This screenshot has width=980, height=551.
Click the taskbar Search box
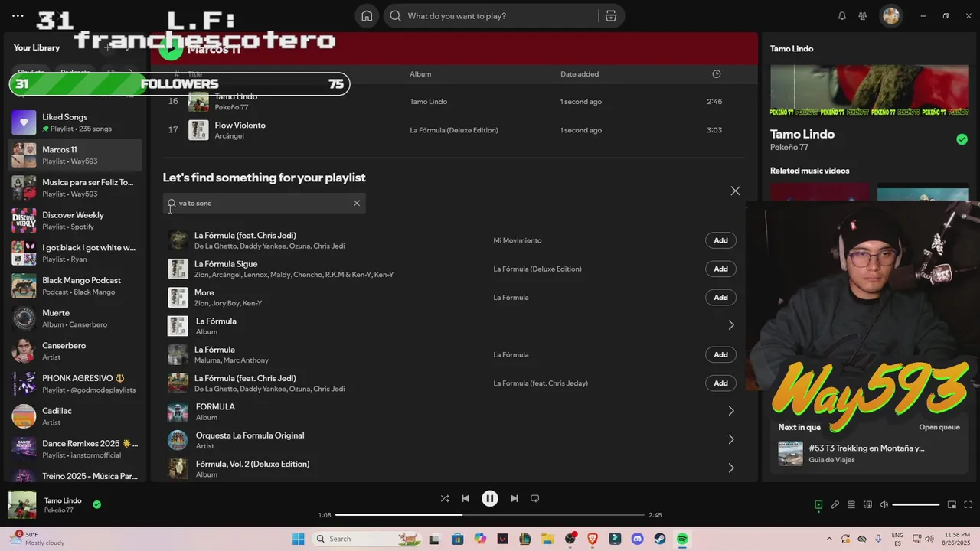[368, 539]
